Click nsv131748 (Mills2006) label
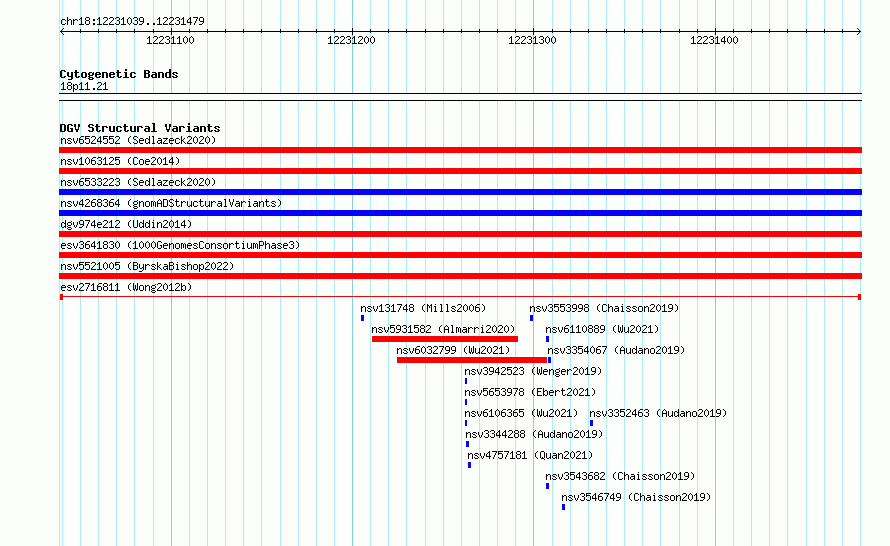The image size is (890, 546). point(423,308)
